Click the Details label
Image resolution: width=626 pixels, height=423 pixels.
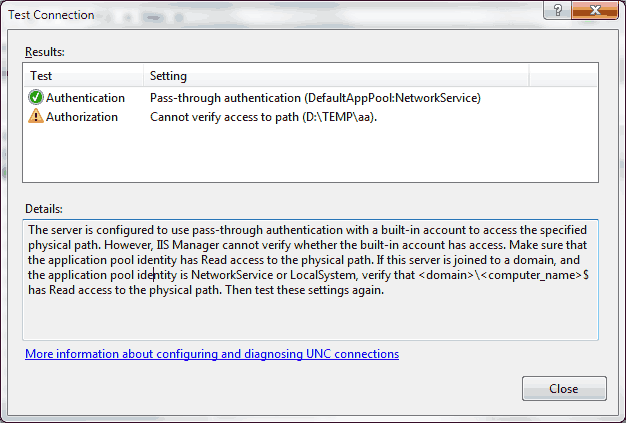pos(43,209)
